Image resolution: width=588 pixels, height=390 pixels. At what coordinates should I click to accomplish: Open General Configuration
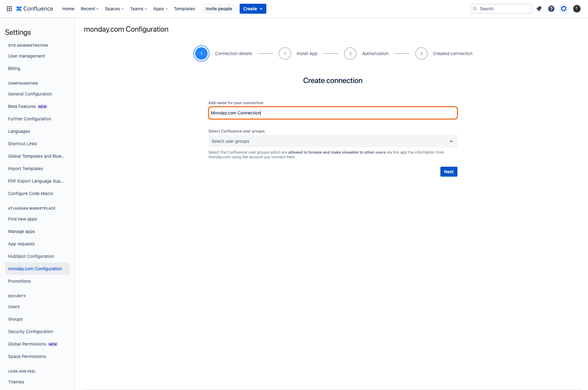click(30, 94)
